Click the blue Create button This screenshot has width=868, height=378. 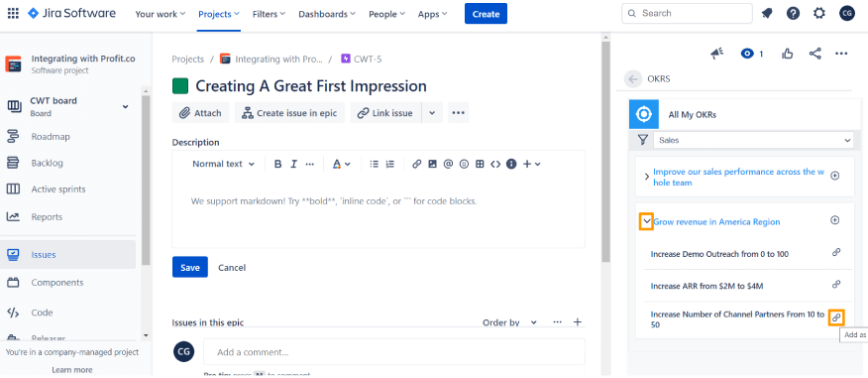pos(486,14)
